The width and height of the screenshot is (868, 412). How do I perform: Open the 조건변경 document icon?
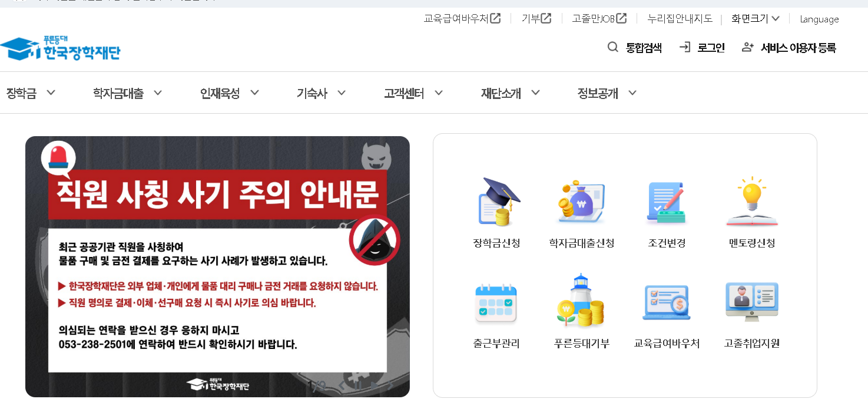click(666, 203)
